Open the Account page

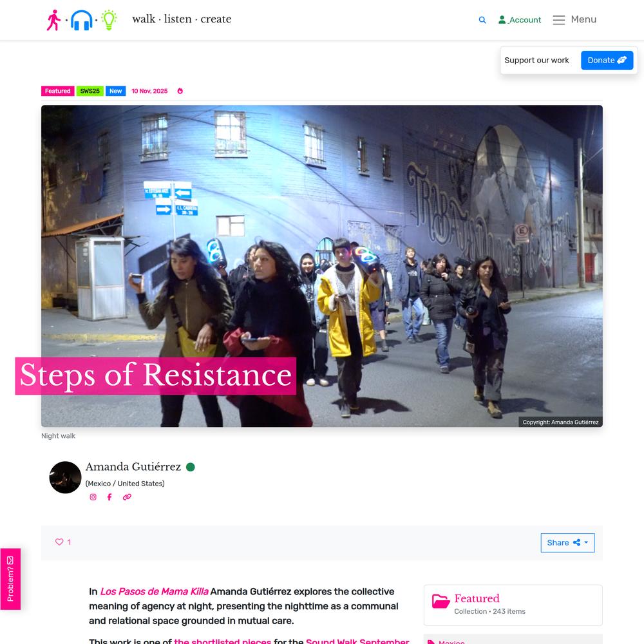pyautogui.click(x=520, y=20)
